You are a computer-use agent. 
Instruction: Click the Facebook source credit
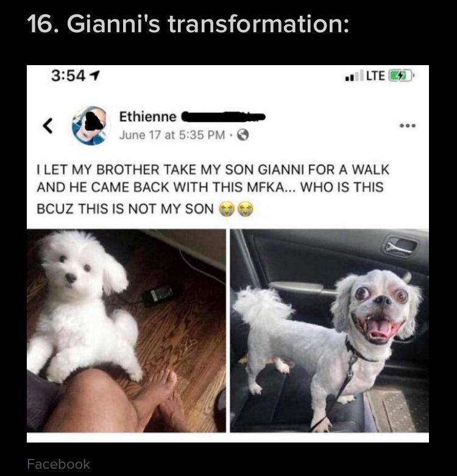click(58, 464)
